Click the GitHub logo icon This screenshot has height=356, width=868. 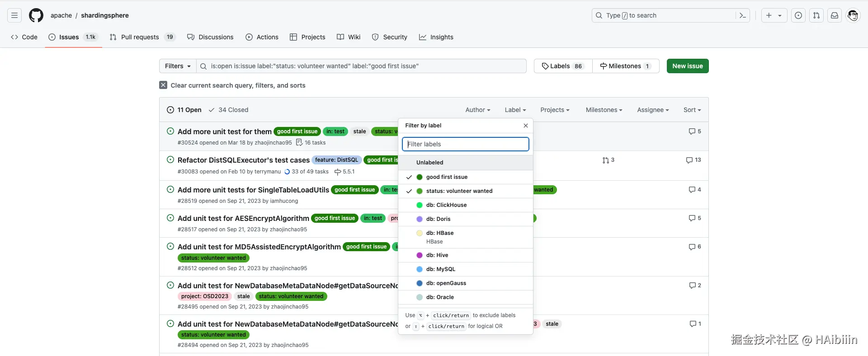pyautogui.click(x=36, y=15)
